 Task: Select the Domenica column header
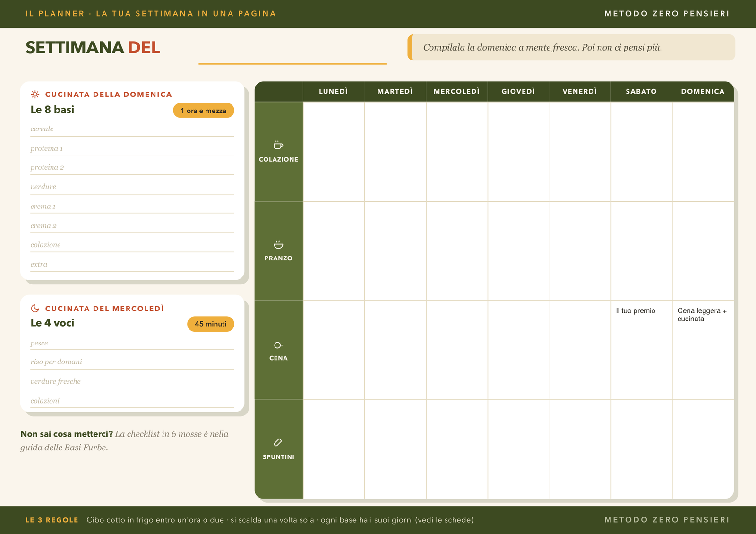pos(703,91)
